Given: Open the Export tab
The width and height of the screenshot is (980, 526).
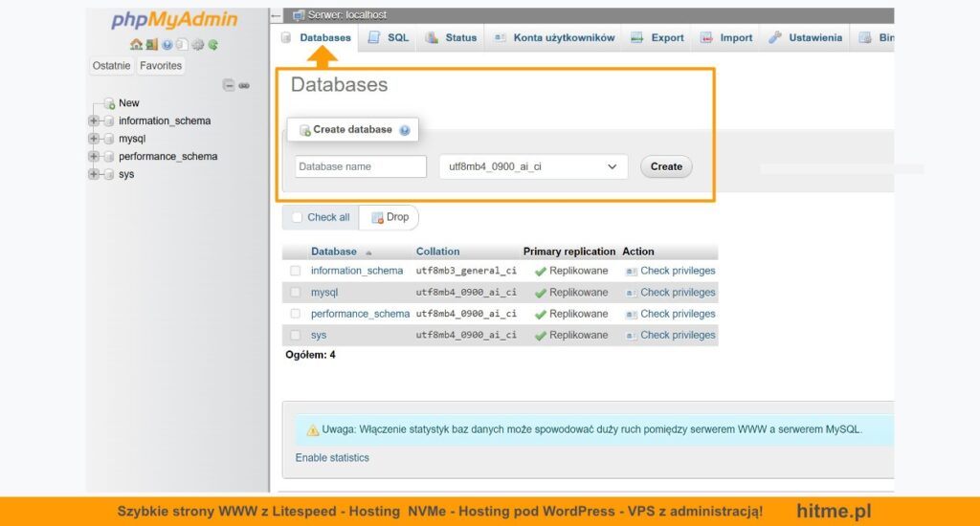Looking at the screenshot, I should coord(657,37).
